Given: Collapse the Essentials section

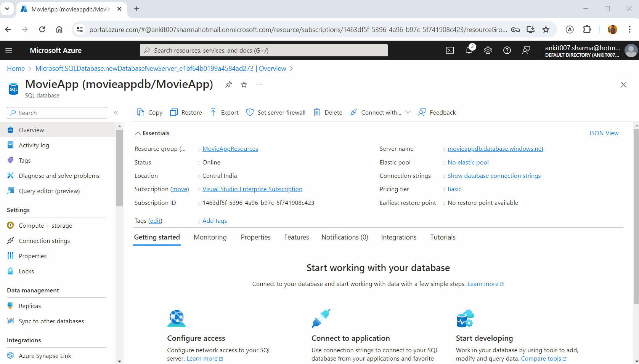Looking at the screenshot, I should click(x=138, y=133).
